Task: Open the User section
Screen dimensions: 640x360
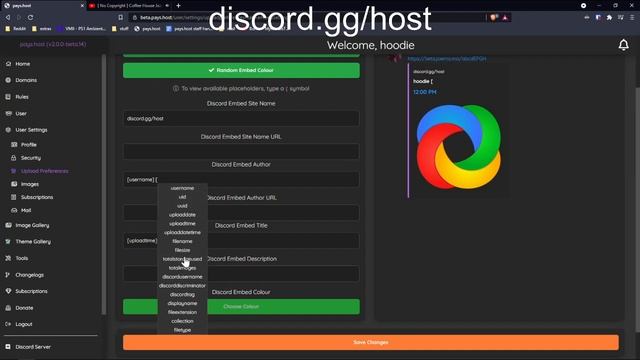Action: tap(16, 113)
